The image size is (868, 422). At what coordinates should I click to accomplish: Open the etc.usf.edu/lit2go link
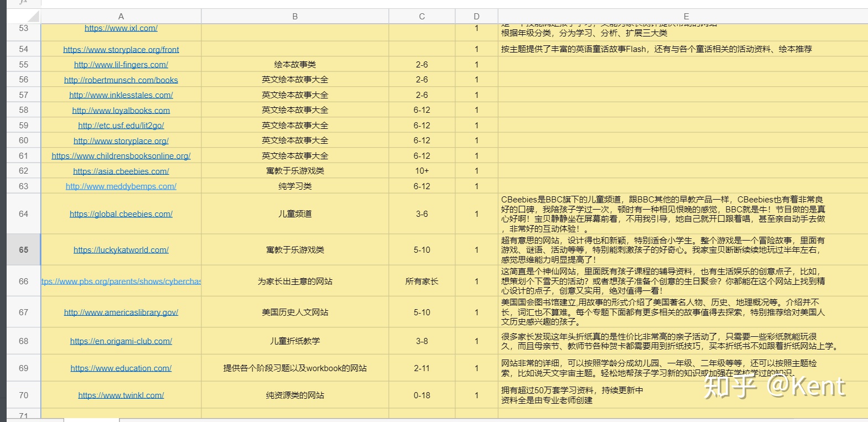(x=121, y=126)
